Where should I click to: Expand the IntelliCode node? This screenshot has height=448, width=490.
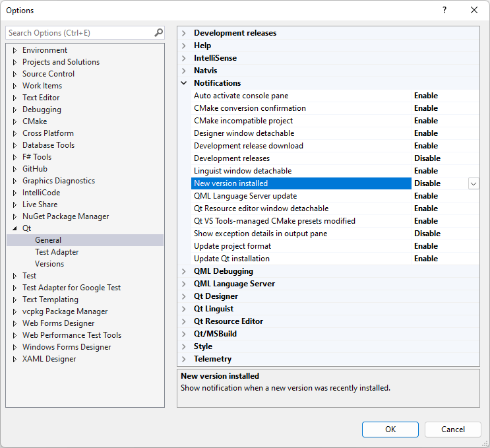coord(15,193)
